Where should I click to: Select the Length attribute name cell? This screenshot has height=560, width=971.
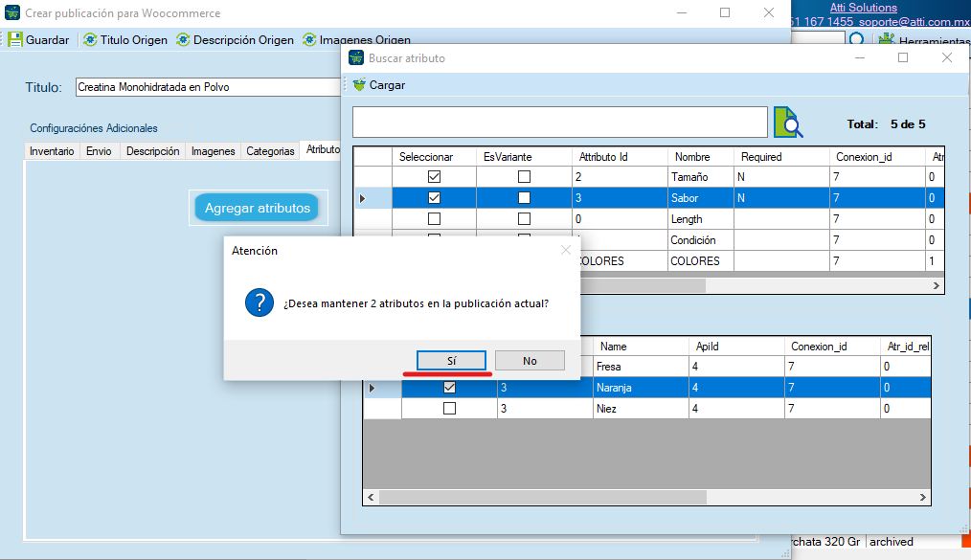[700, 219]
